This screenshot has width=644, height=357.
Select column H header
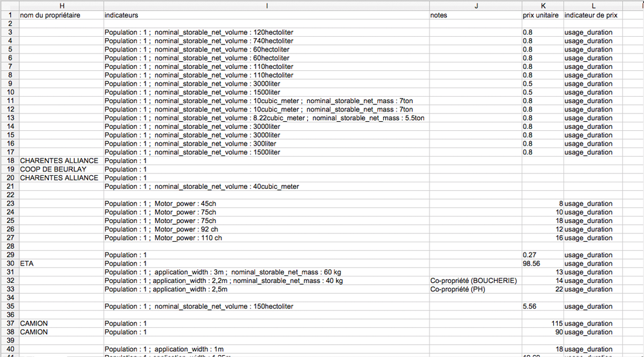tap(62, 6)
